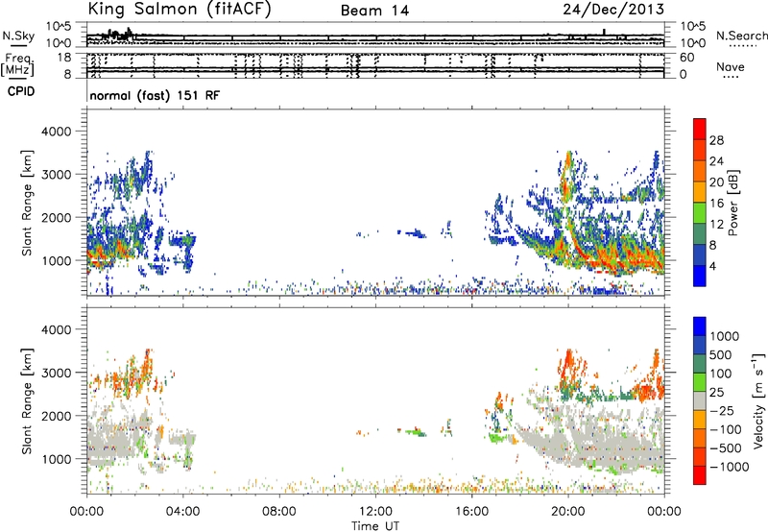Click the '-25' velocity scale value

[x=724, y=410]
